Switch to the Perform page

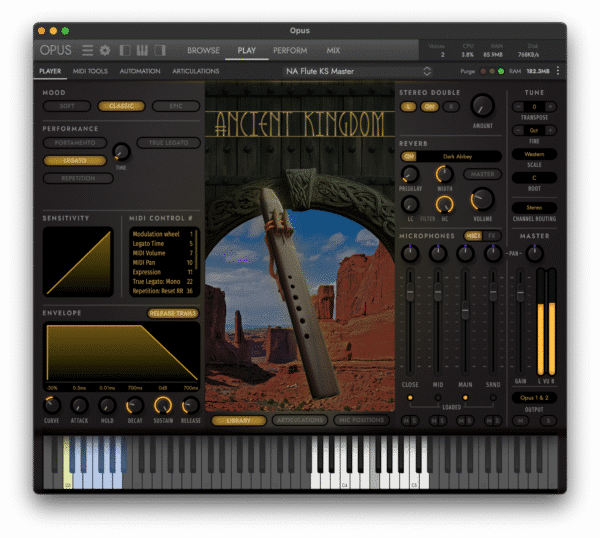point(290,51)
